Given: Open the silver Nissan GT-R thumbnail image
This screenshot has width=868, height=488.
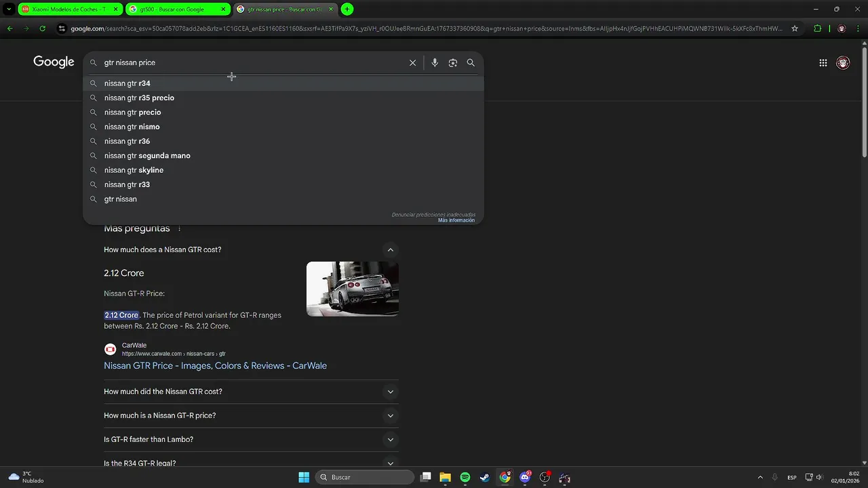Looking at the screenshot, I should 353,289.
